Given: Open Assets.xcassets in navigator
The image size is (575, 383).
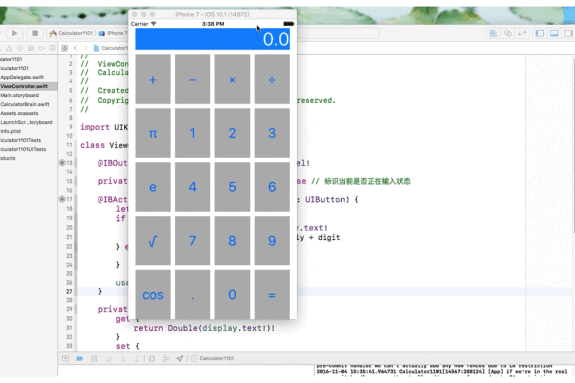Looking at the screenshot, I should coord(19,113).
